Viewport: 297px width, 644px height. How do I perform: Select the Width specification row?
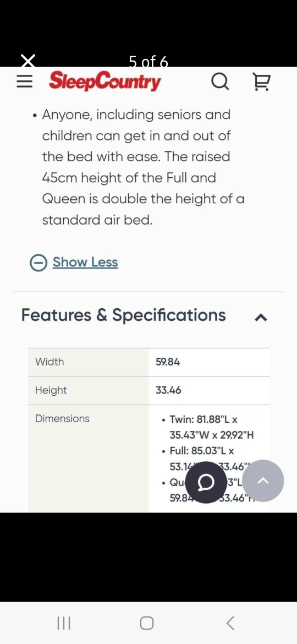tap(148, 362)
